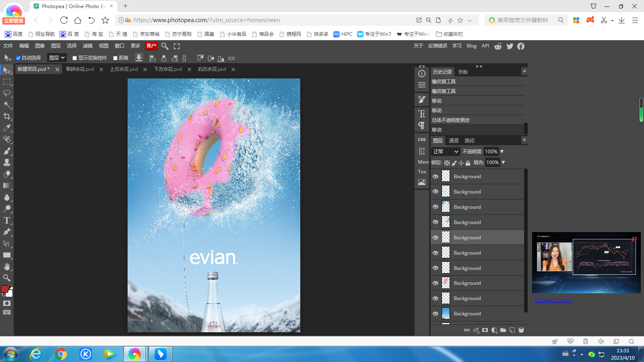
Task: Open the Brush settings panel icon
Action: click(422, 99)
